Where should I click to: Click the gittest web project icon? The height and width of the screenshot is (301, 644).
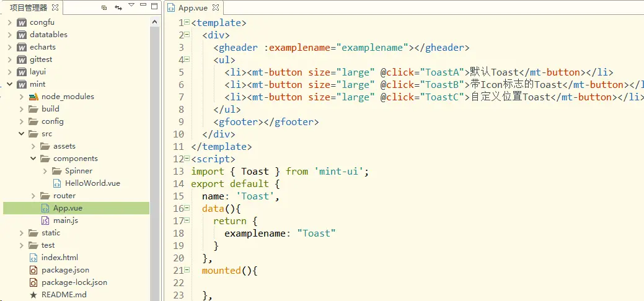22,59
